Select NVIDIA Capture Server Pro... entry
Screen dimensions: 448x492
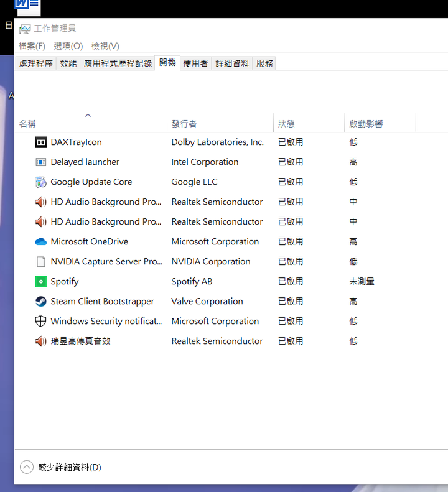tap(106, 262)
